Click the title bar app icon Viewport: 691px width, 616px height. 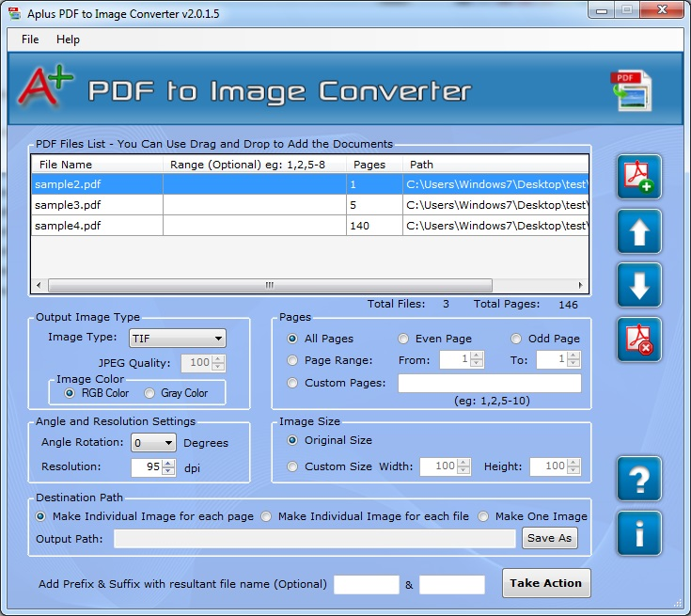(x=14, y=13)
